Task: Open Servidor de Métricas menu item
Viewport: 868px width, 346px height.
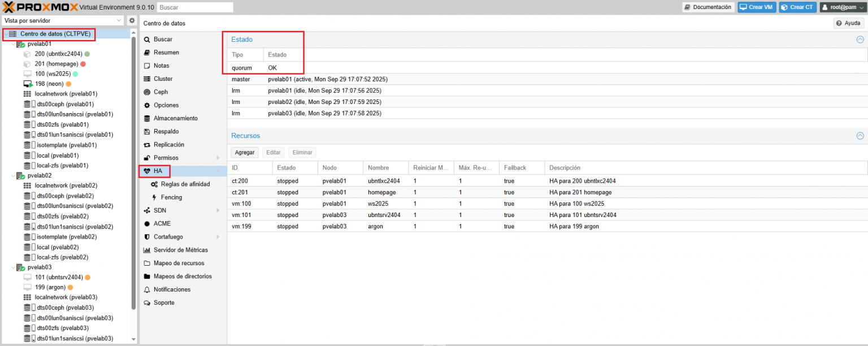Action: pos(183,250)
